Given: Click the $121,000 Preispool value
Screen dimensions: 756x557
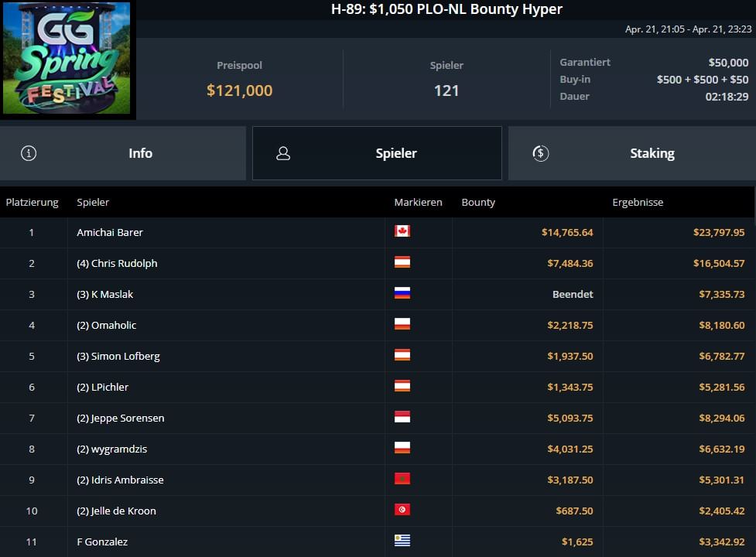Looking at the screenshot, I should (239, 91).
